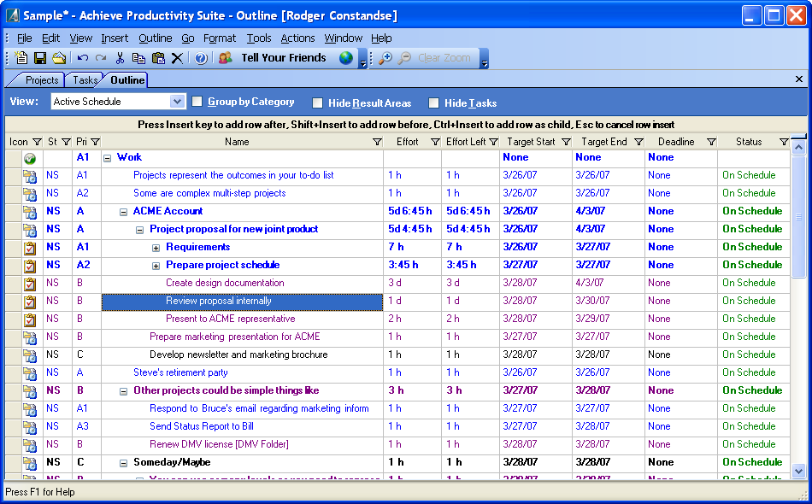Open the Name column filter dropdown
The image size is (812, 504).
pos(377,142)
